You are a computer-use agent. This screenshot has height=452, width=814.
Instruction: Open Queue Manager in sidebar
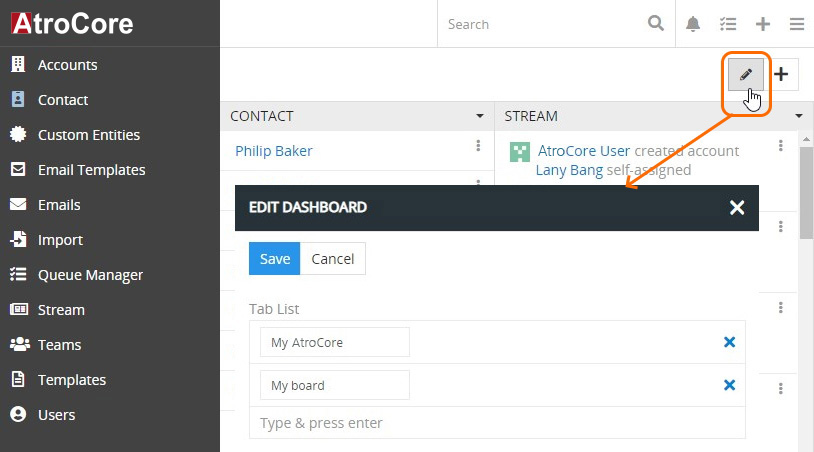point(90,275)
